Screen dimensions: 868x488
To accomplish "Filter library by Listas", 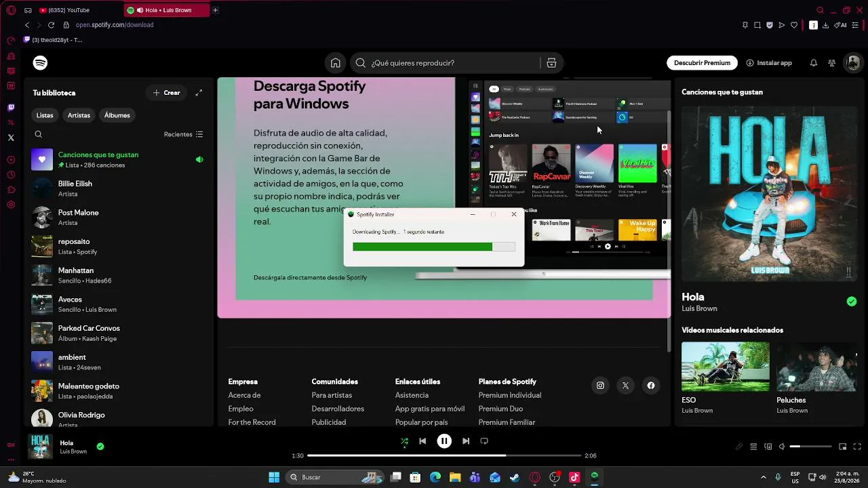I will pos(45,115).
